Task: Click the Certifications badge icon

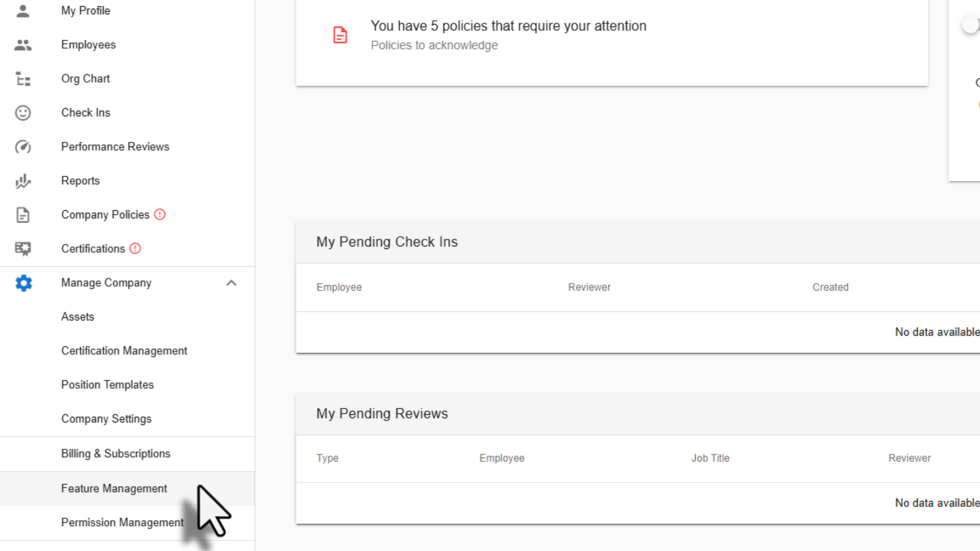Action: 23,249
